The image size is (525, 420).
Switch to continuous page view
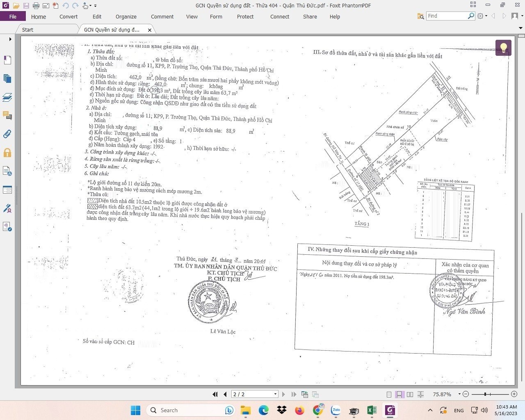tap(399, 394)
